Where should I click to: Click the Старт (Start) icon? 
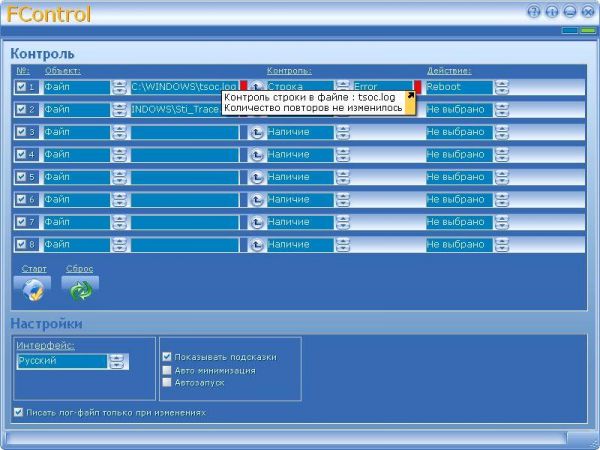pos(34,289)
